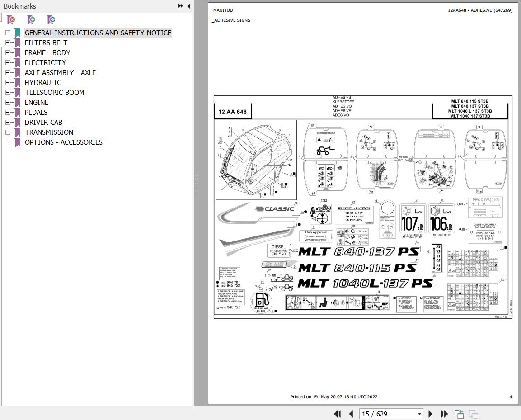Select the HYDRAULIC bookmark

click(43, 82)
